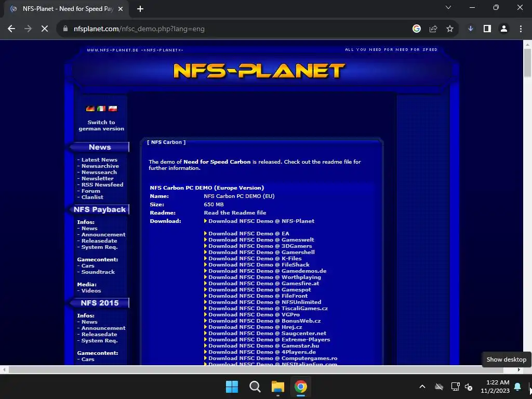Open Chrome downloads arrow icon
This screenshot has height=399, width=532.
pyautogui.click(x=471, y=29)
